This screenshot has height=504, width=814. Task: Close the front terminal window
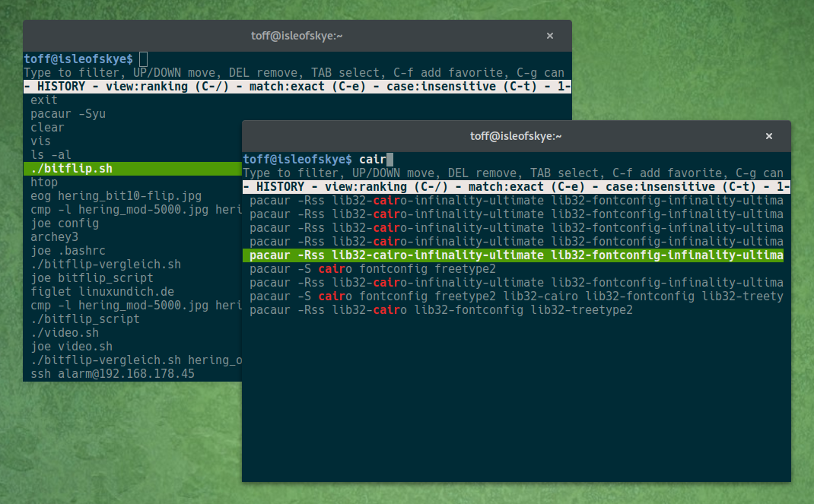pyautogui.click(x=768, y=136)
